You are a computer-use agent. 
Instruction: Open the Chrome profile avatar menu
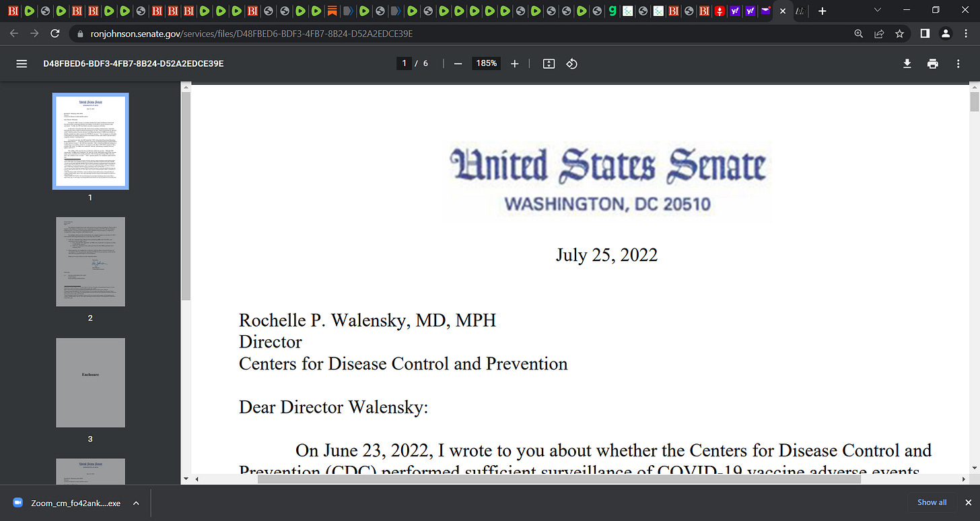point(946,34)
